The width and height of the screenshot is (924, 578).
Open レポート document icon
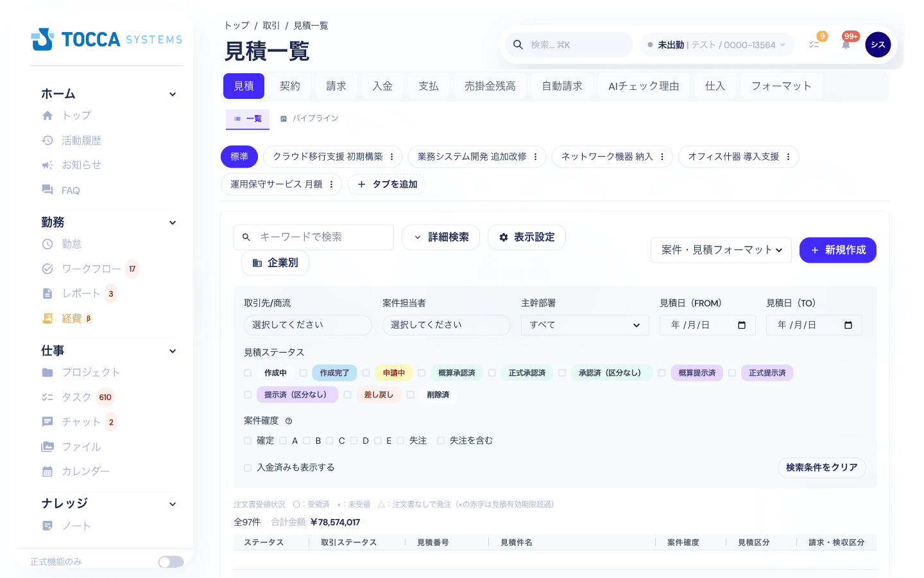point(47,293)
